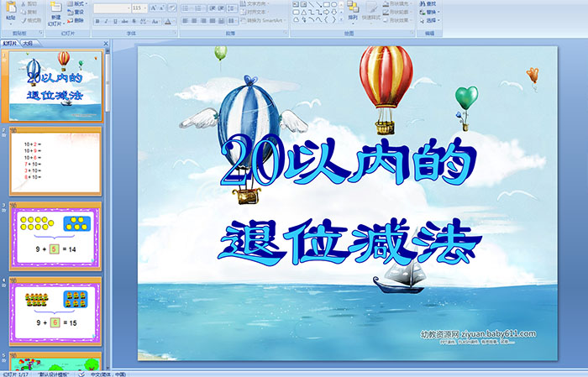Open Select (选择) dropdown
The image size is (588, 377).
pyautogui.click(x=429, y=20)
